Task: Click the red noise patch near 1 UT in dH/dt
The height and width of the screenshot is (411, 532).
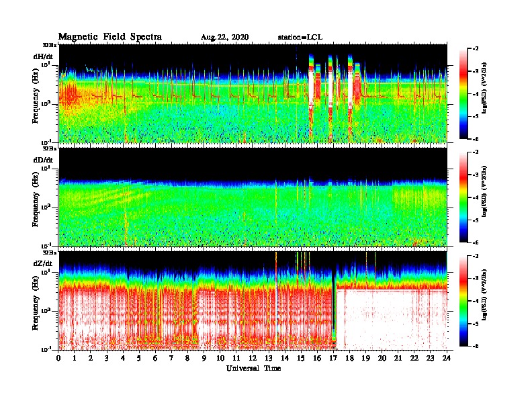Action: 70,94
